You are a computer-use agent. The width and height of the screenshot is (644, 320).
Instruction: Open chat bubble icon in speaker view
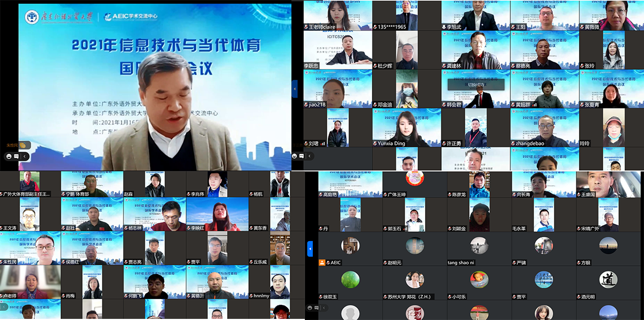(17, 156)
